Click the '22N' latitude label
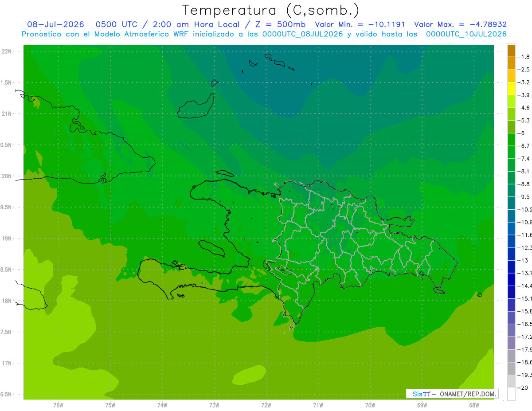The width and height of the screenshot is (532, 411). coord(8,51)
